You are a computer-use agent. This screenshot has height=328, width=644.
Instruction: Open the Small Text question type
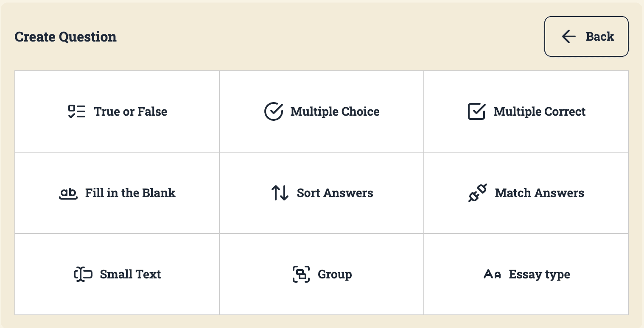click(x=117, y=274)
